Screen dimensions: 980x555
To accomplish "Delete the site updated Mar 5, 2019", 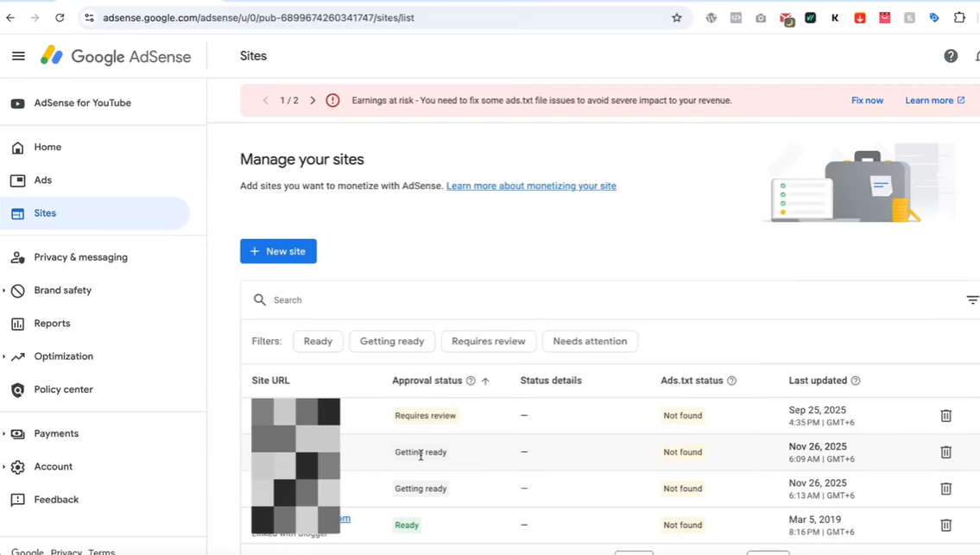I will coord(946,525).
